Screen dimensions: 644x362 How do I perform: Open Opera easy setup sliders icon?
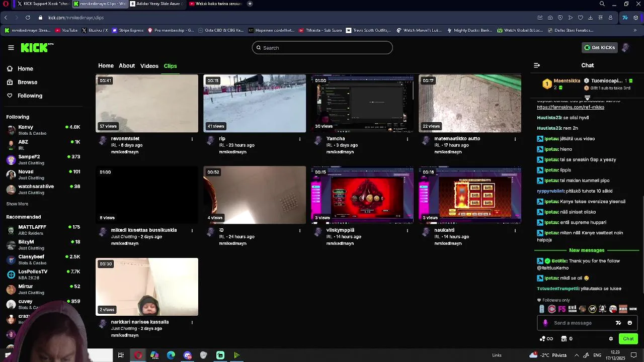click(x=600, y=18)
